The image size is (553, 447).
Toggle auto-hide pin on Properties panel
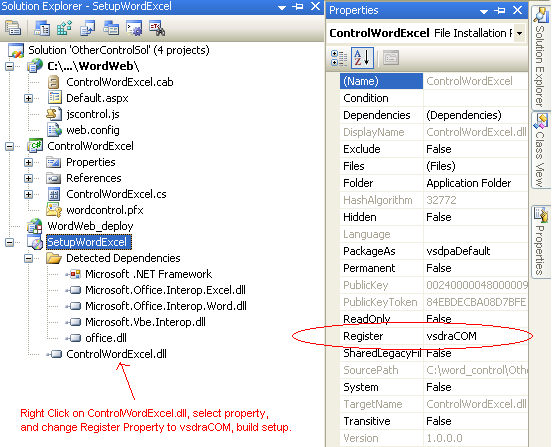coord(500,11)
